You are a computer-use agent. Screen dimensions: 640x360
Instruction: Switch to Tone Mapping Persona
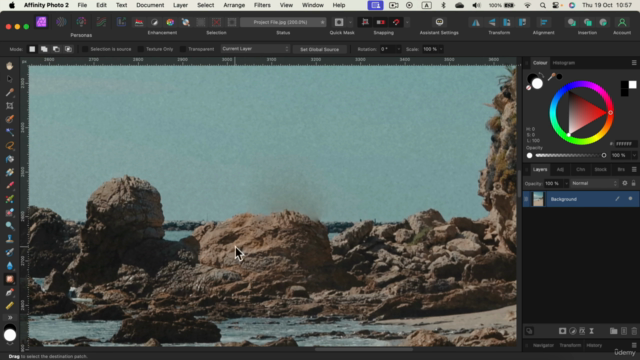pyautogui.click(x=101, y=22)
